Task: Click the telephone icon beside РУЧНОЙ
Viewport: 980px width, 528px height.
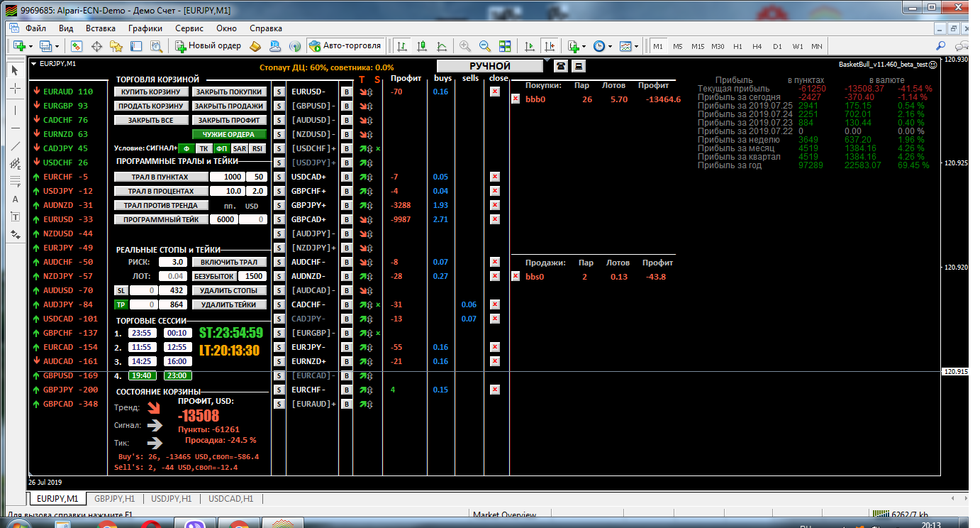Action: click(x=561, y=66)
